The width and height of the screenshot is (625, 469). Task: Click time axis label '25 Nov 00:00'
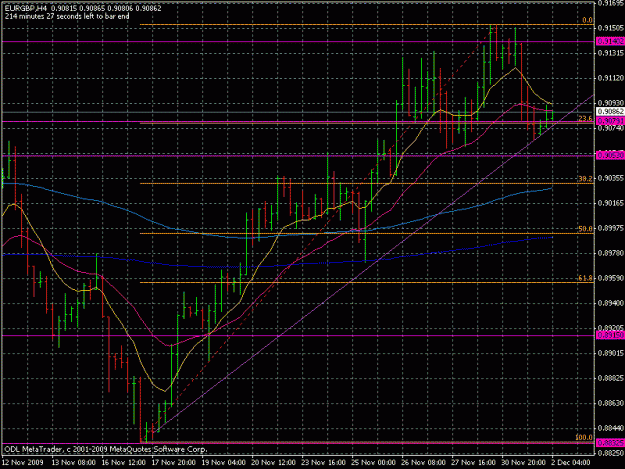pos(373,463)
